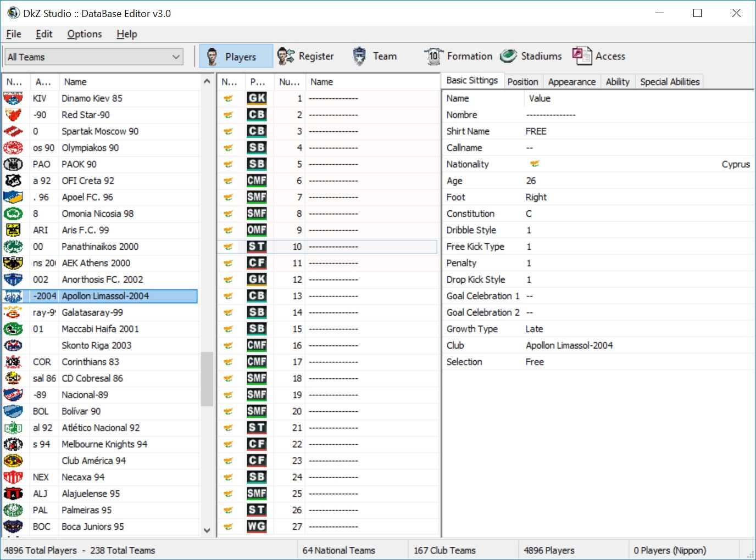Open the Edit menu
756x560 pixels.
pos(44,34)
